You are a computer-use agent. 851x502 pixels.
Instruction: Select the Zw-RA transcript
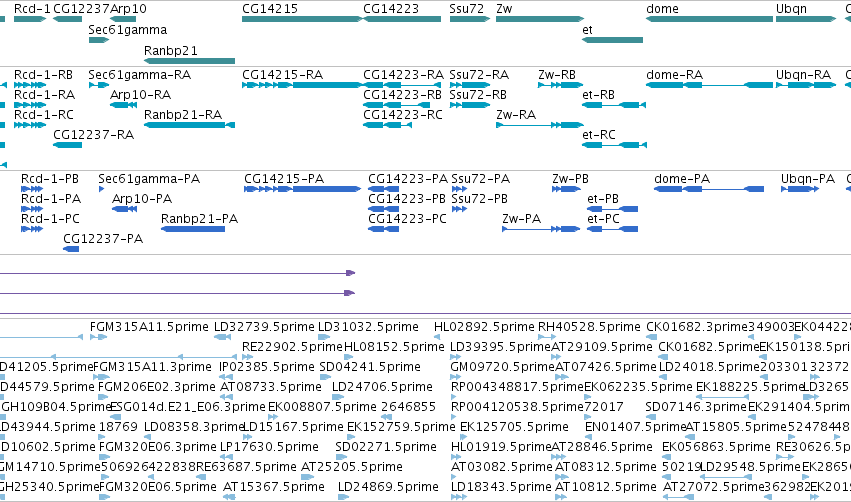(x=540, y=125)
